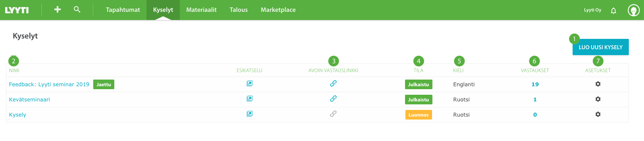The height and width of the screenshot is (141, 644).
Task: Open the Kevätseminaari survey link
Action: pyautogui.click(x=29, y=100)
